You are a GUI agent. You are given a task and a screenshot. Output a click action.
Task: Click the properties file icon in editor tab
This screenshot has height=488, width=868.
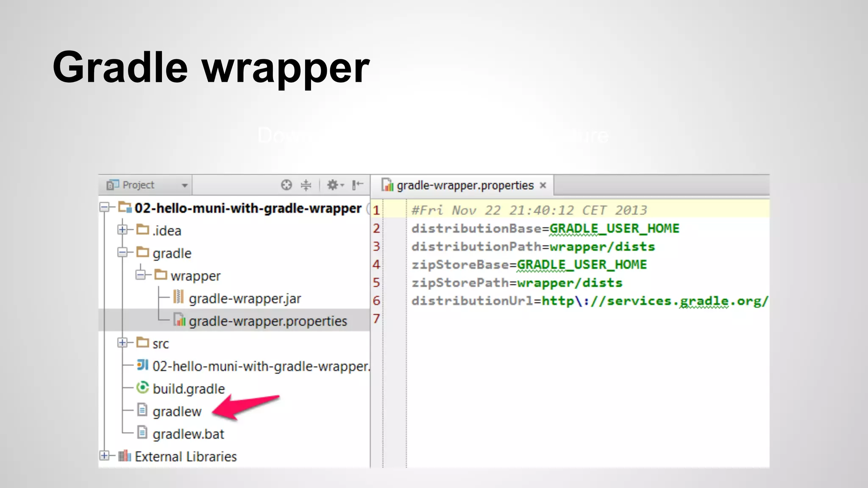pos(387,185)
